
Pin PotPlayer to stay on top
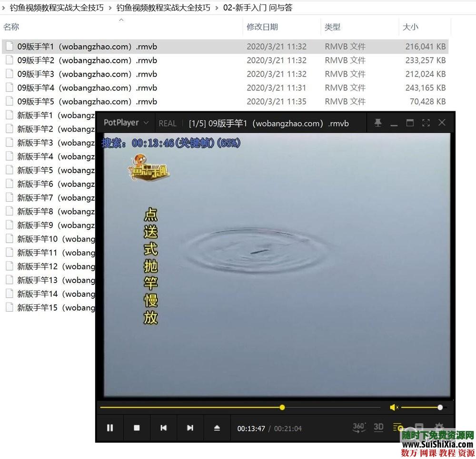coord(378,123)
